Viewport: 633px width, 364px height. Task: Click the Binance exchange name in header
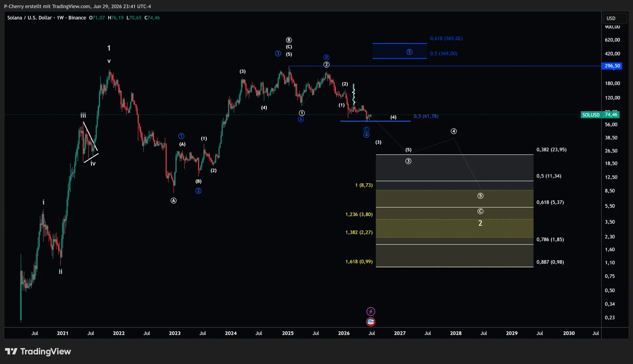click(x=77, y=18)
